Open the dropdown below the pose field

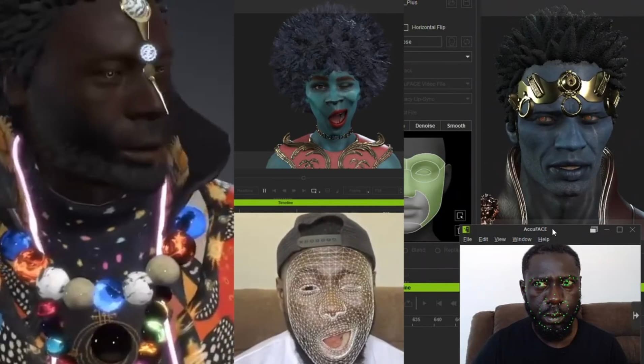(x=438, y=57)
